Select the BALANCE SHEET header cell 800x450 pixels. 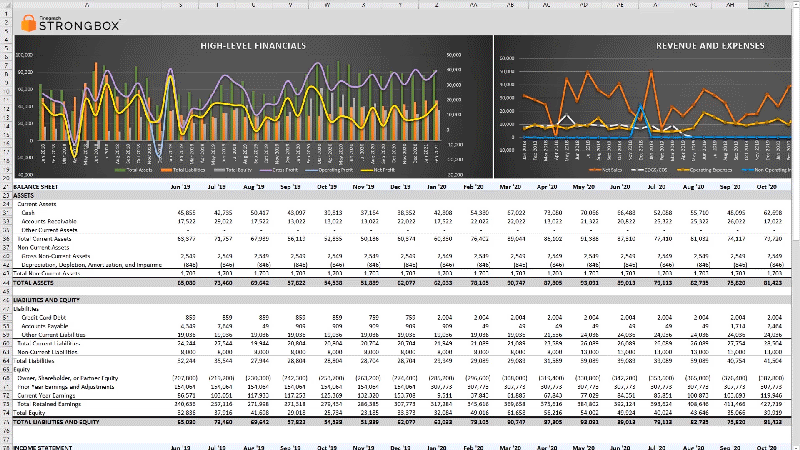(36, 187)
